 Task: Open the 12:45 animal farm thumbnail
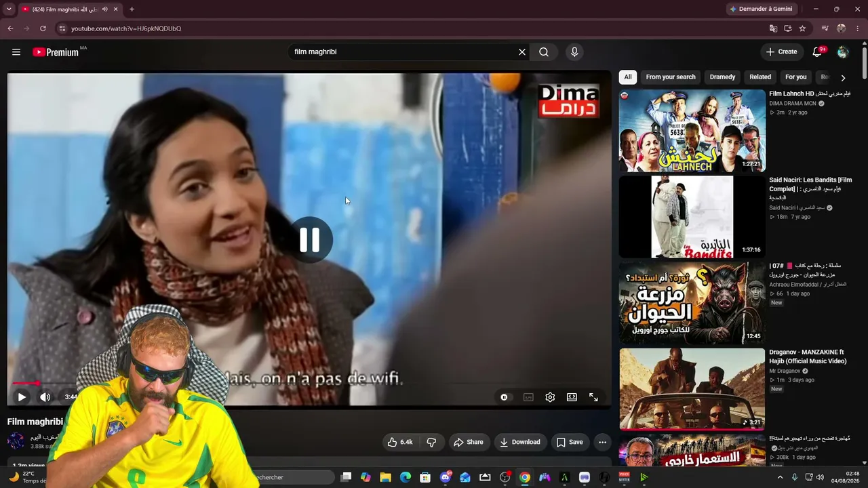click(692, 303)
